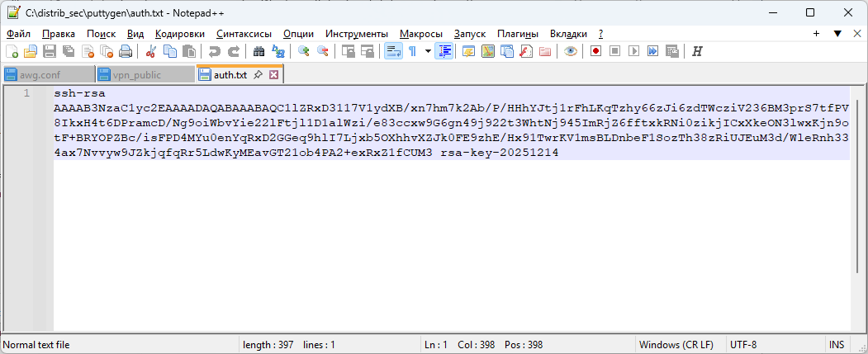Viewport: 868px width, 354px height.
Task: Click the Zoom In magnifier icon
Action: (304, 51)
